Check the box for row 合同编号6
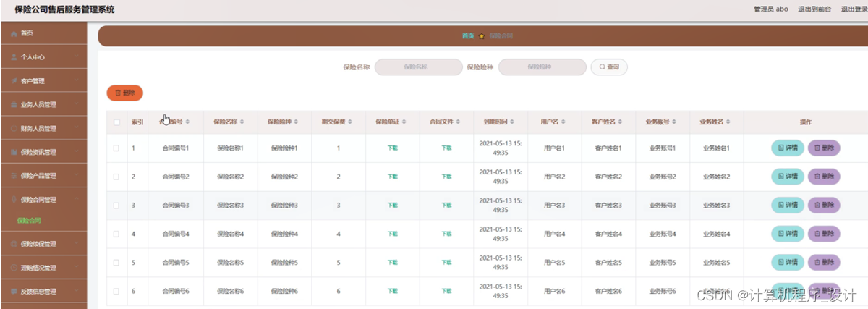Viewport: 868px width, 309px height. [116, 291]
